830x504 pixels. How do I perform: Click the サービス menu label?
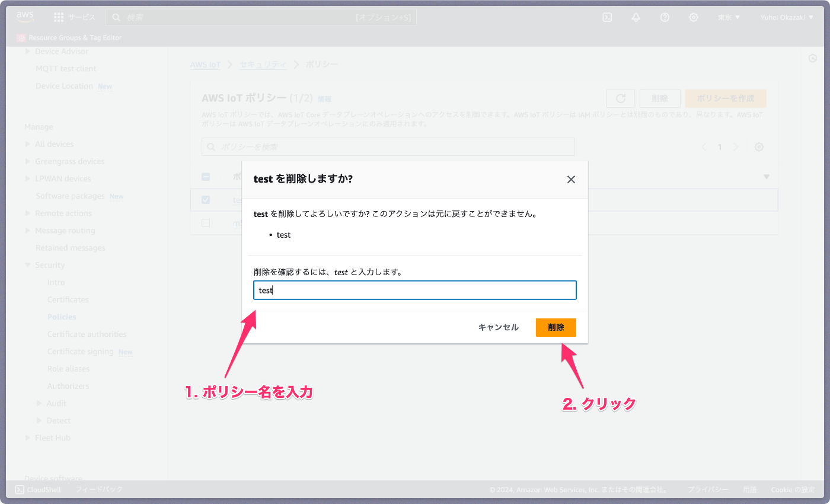82,17
